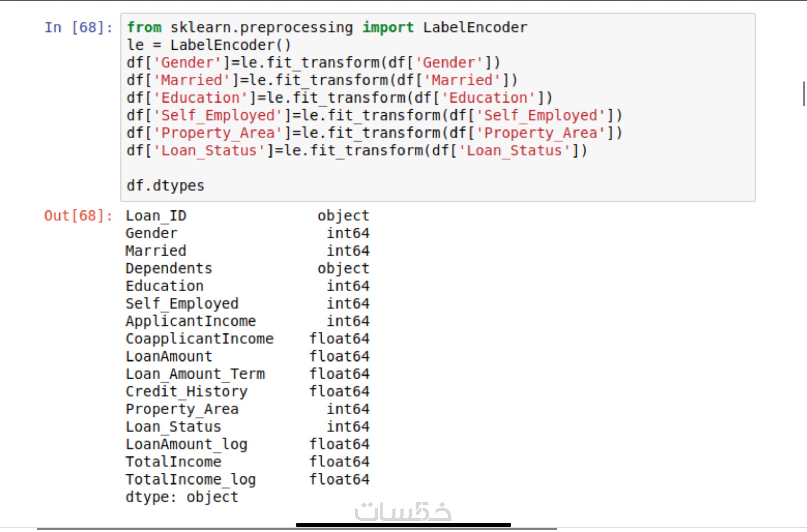Click the Loan_ID object output row
This screenshot has height=532, width=807.
pos(247,216)
